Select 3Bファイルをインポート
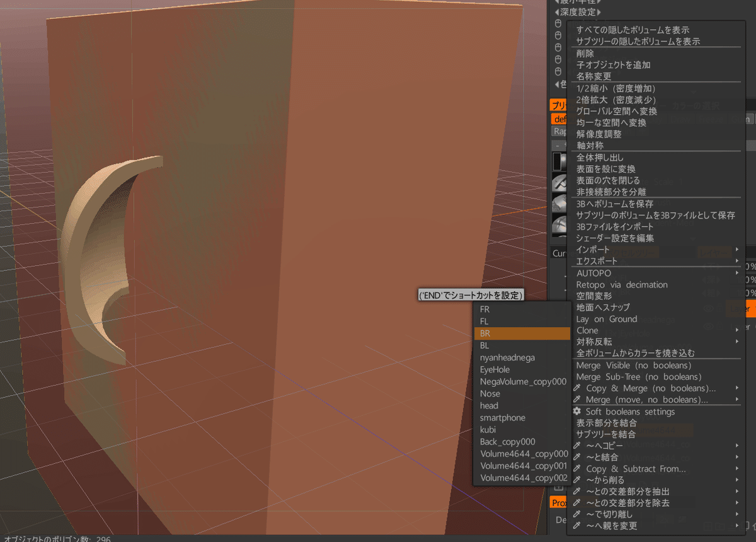 [x=615, y=227]
